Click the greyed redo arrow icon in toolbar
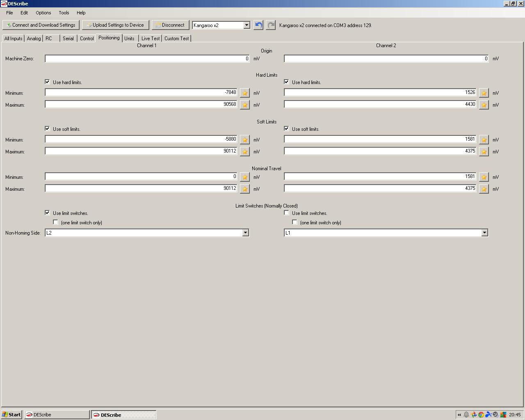The image size is (525, 420). click(271, 25)
